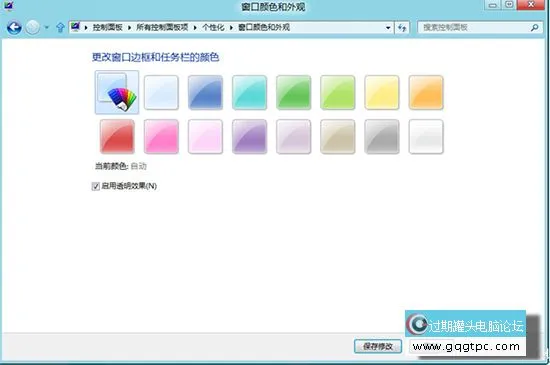Toggle the 启用透明效果(N) checkbox

(x=95, y=186)
